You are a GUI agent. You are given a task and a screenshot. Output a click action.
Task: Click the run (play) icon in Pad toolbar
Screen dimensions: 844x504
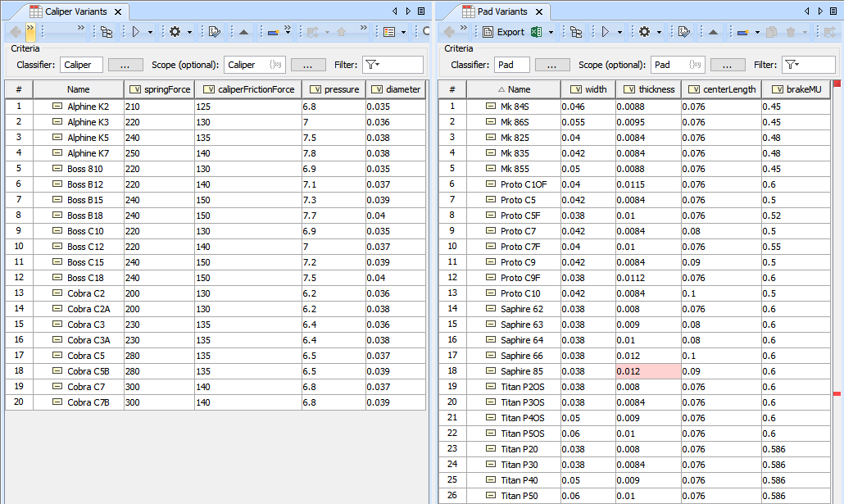click(606, 32)
